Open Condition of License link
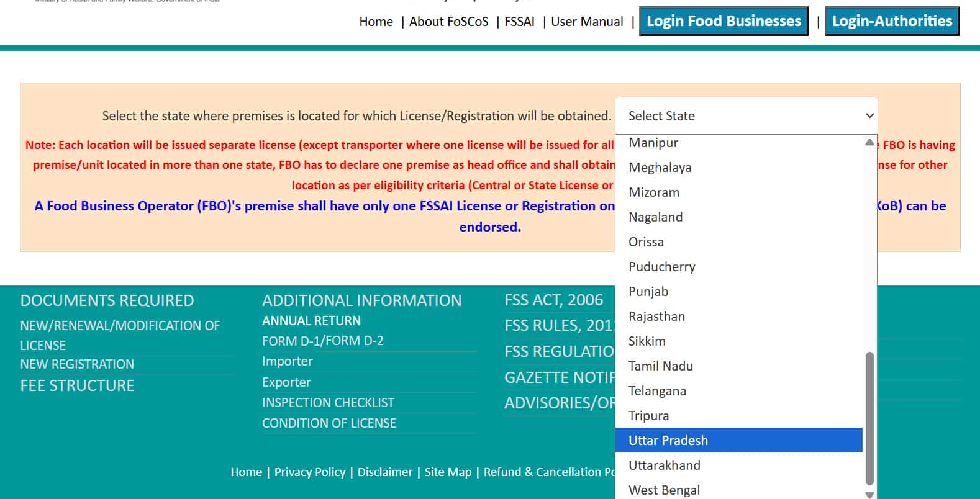Screen dimensions: 980x499 coord(329,423)
